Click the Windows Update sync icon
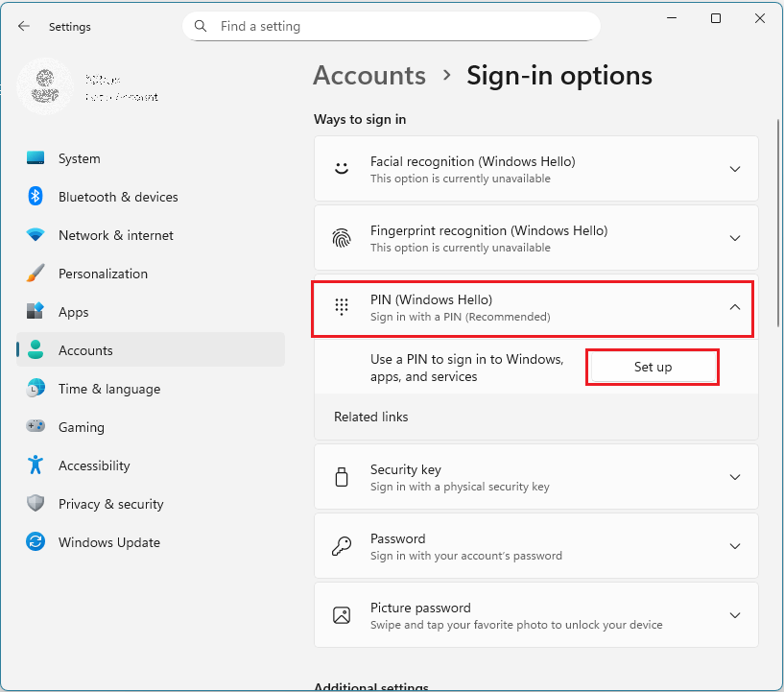This screenshot has width=784, height=692. 36,542
